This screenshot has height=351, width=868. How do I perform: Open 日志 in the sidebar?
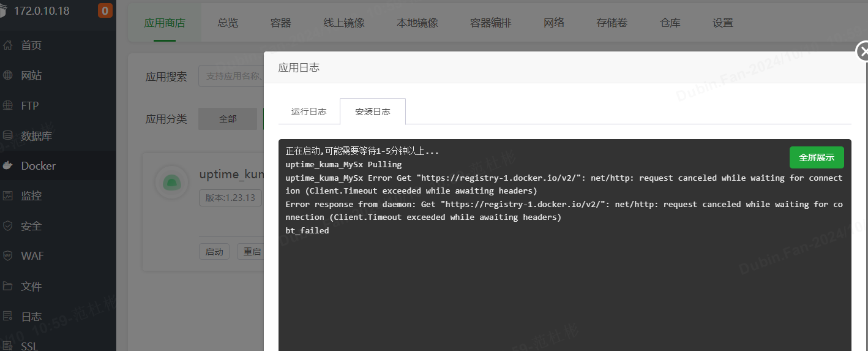(x=31, y=316)
